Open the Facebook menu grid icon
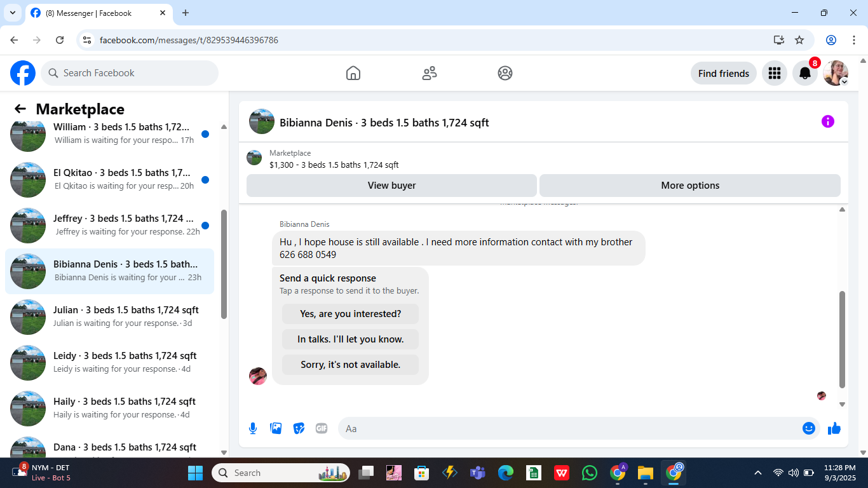This screenshot has width=868, height=488. [x=775, y=73]
